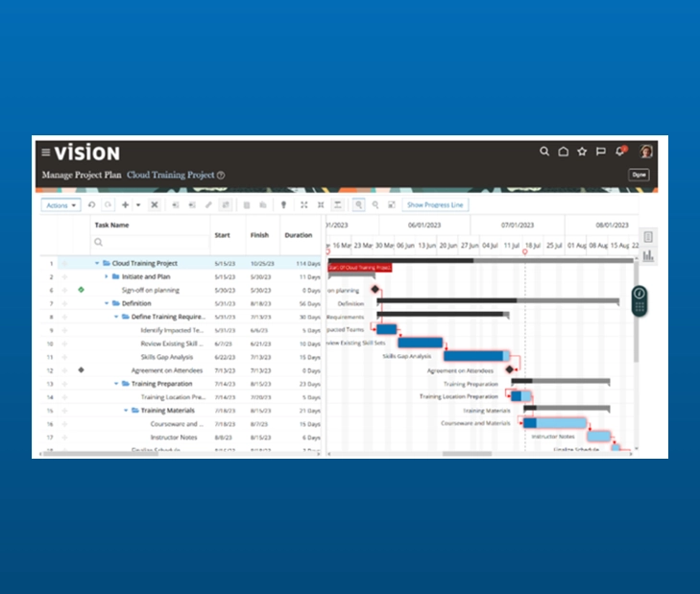
Task: Open the Actions dropdown menu
Action: [60, 204]
